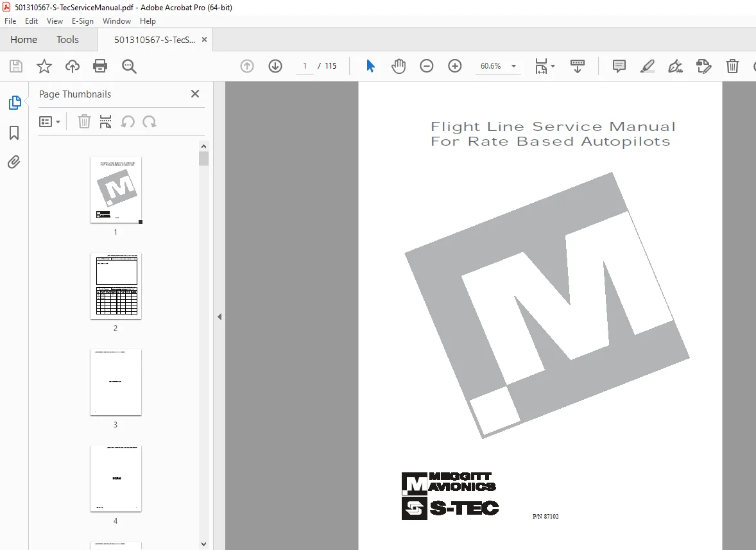Add document to starred favorites
Viewport: 756px width, 550px height.
pos(44,66)
